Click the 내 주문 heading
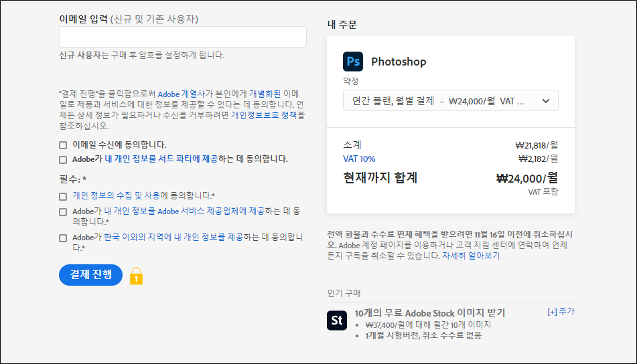This screenshot has height=364, width=637. (x=342, y=25)
